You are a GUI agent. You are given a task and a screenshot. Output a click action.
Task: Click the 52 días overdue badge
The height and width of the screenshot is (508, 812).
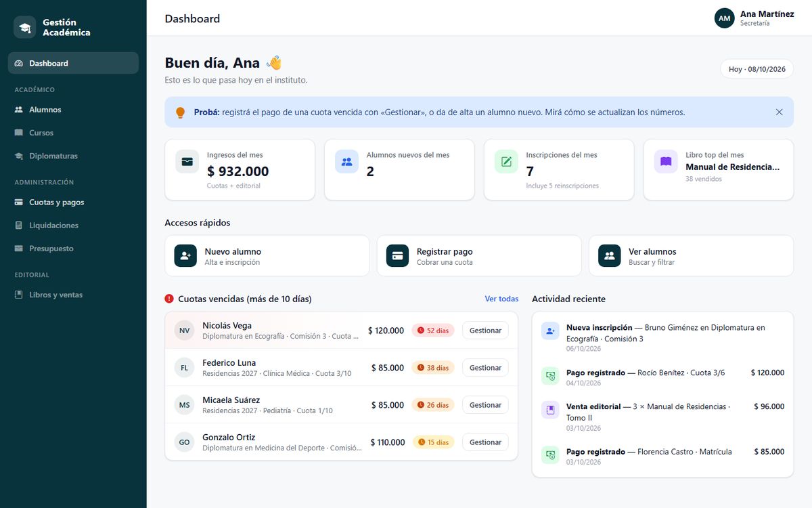(433, 331)
